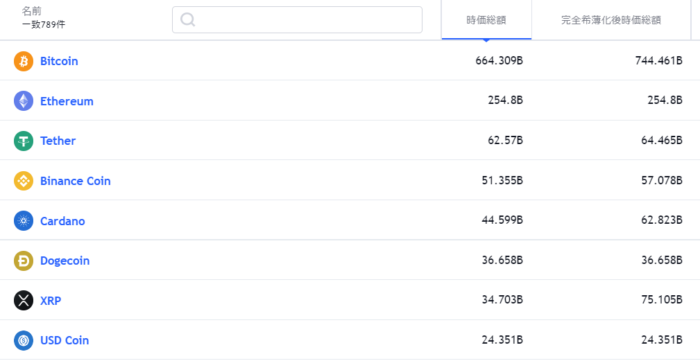Open the Bitcoin link
This screenshot has width=700, height=361.
point(59,61)
